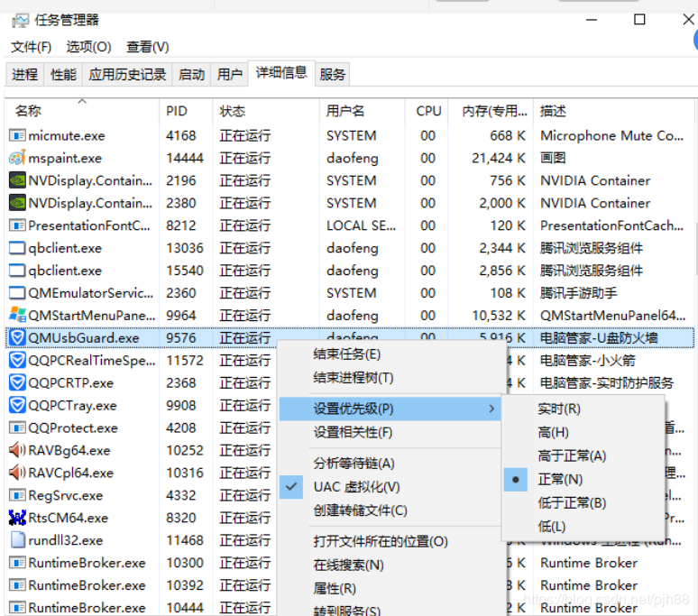Click icon of RuntimeBroker.exe PID 10444
This screenshot has width=698, height=616.
click(17, 607)
